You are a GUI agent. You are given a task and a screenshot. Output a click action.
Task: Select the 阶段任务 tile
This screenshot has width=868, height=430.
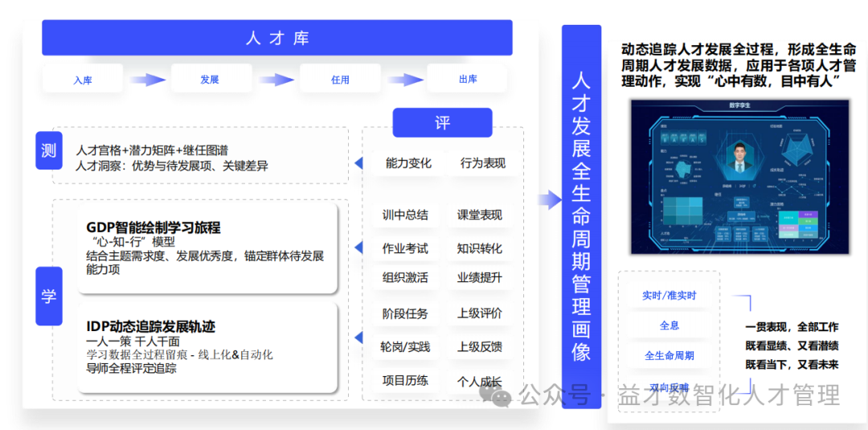tap(405, 313)
